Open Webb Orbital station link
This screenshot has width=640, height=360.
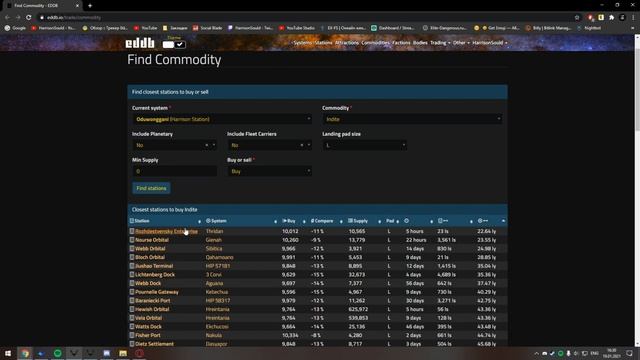click(x=150, y=249)
